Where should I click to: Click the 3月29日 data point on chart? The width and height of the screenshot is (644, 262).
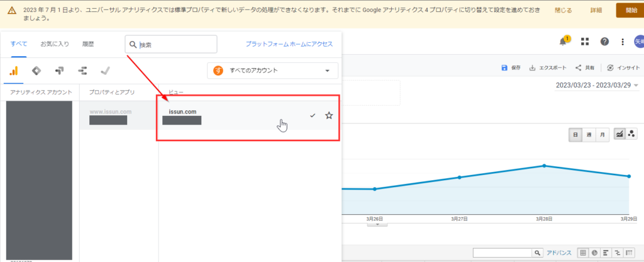629,176
